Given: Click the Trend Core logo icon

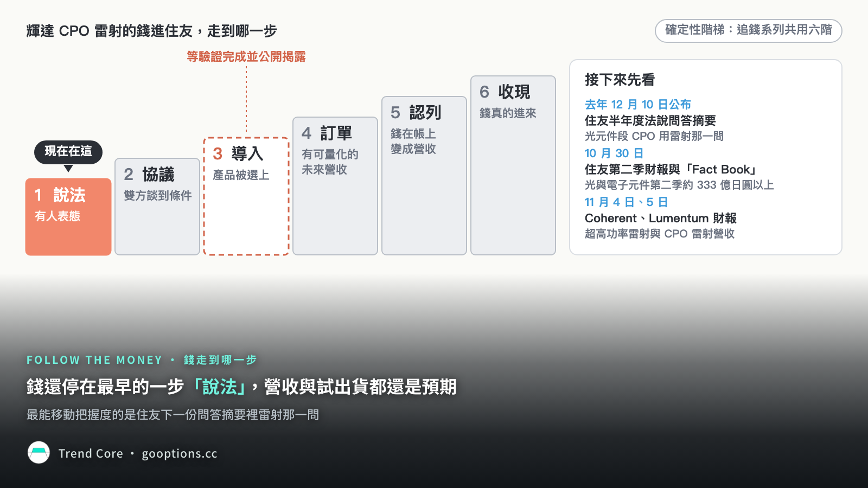Looking at the screenshot, I should click(x=39, y=453).
